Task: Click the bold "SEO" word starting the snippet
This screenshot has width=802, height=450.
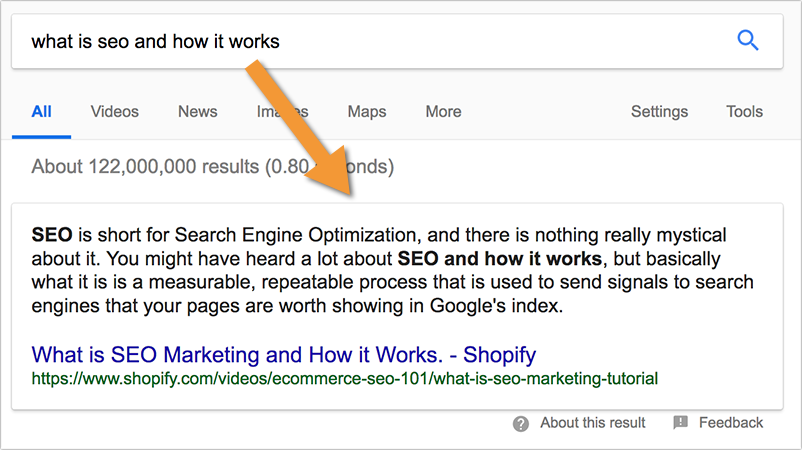Action: click(51, 236)
